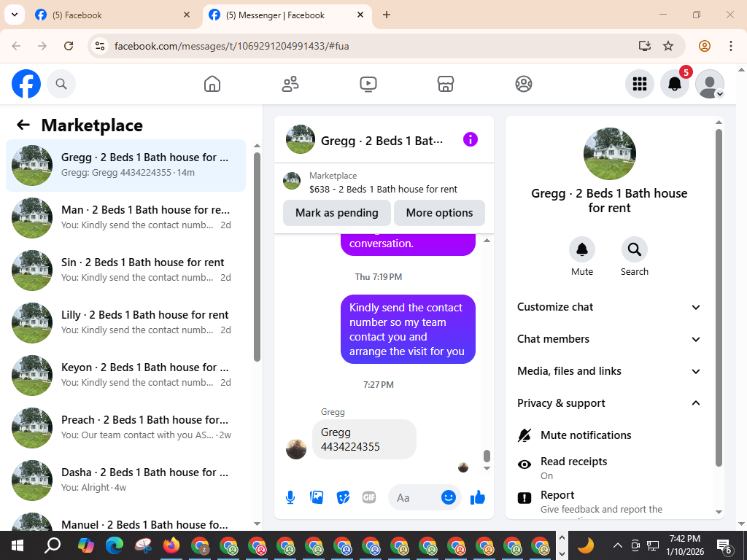This screenshot has width=747, height=560.
Task: Open the tab search dropdown arrow
Action: click(x=15, y=15)
